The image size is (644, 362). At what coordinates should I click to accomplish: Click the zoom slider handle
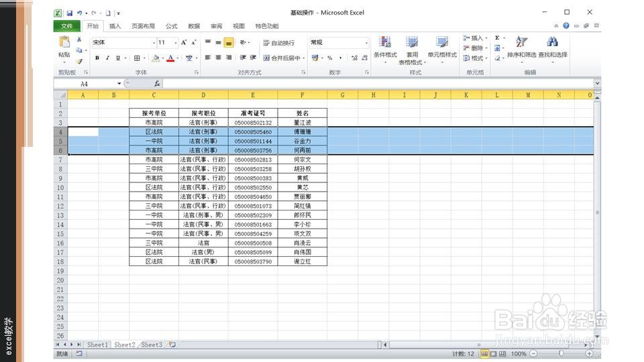point(561,353)
